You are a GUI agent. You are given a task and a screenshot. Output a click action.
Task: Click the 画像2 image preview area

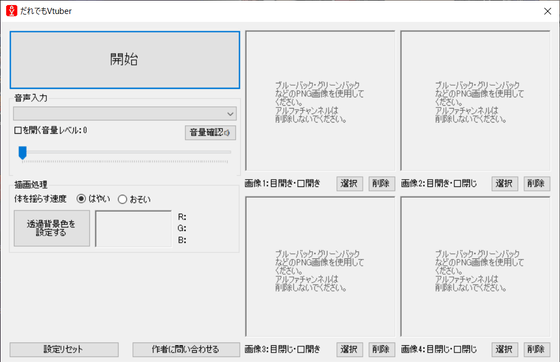475,101
